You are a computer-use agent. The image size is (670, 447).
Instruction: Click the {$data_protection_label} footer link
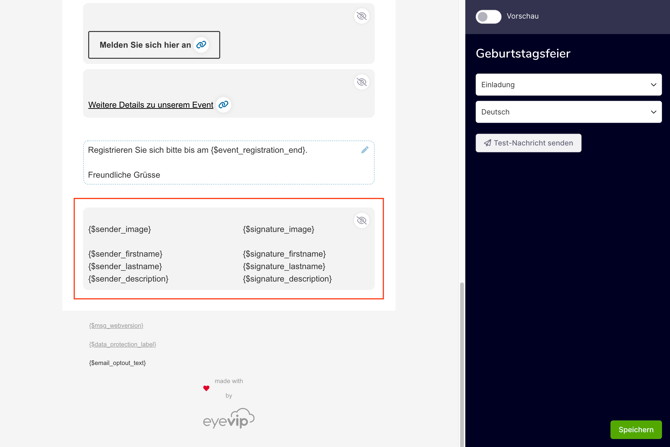pos(122,344)
